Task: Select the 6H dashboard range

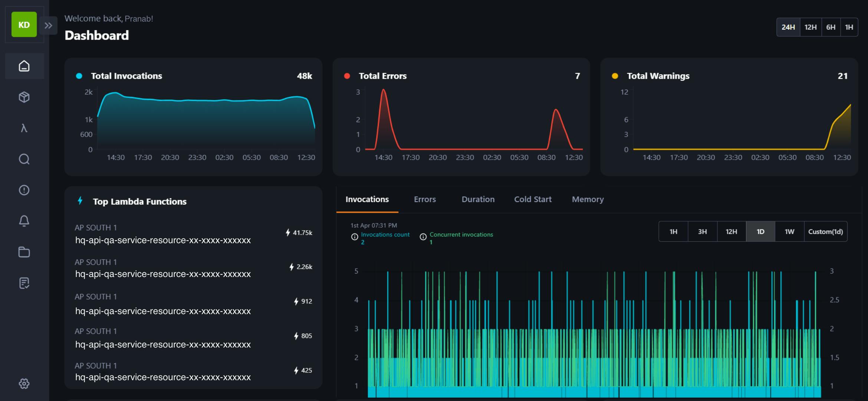Action: click(x=831, y=27)
